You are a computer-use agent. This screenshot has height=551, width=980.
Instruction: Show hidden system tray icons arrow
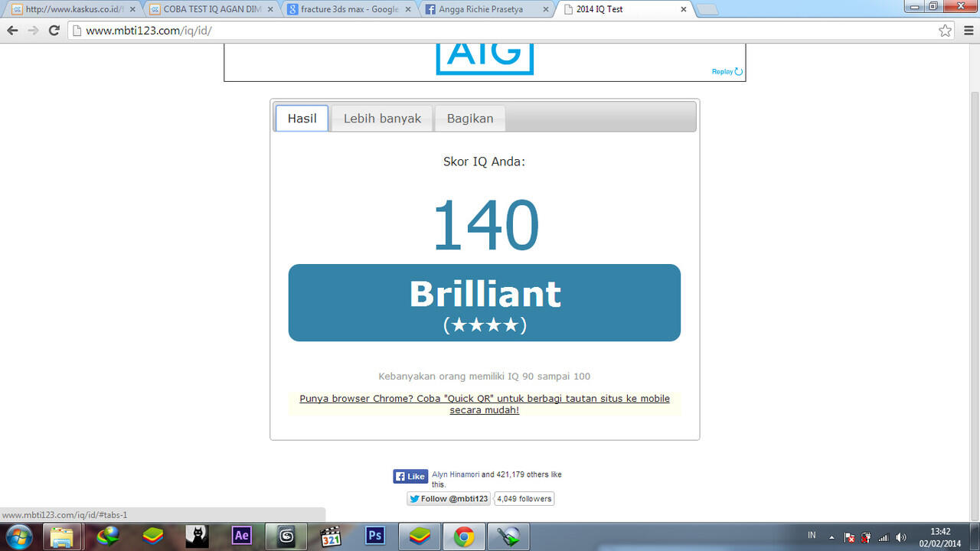(831, 537)
